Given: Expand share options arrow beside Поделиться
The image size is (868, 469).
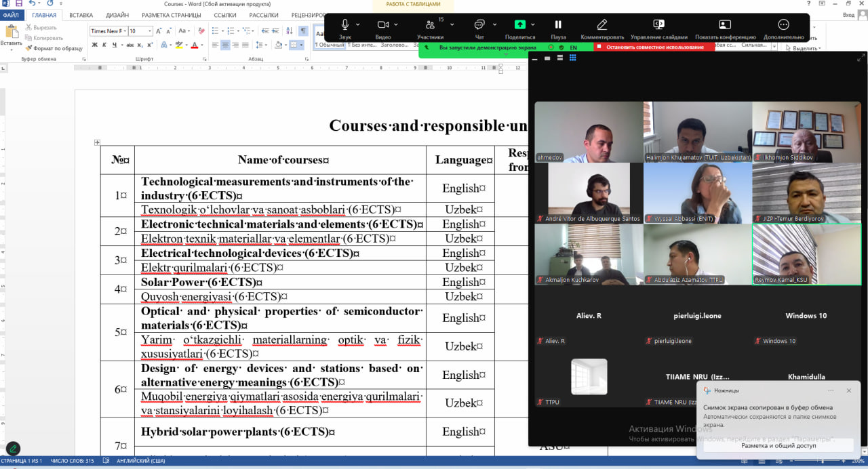Looking at the screenshot, I should tap(533, 24).
